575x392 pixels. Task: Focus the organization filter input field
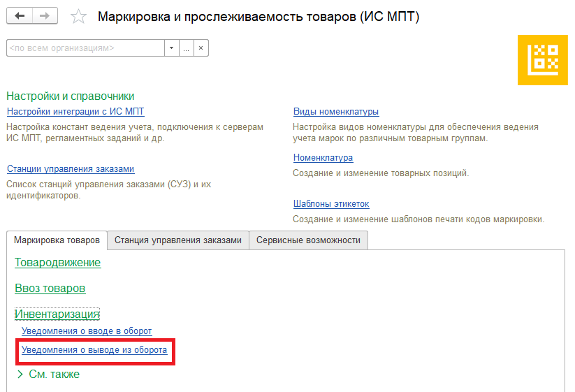click(85, 48)
